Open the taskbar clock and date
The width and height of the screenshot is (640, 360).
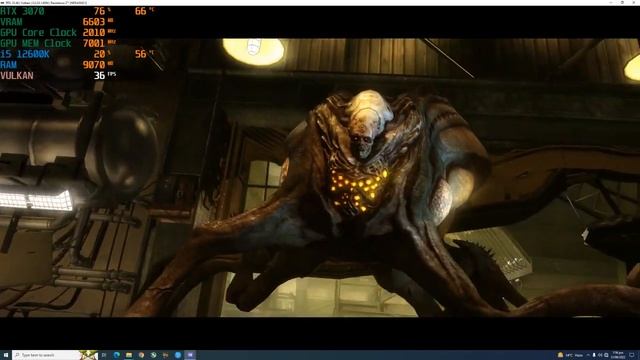point(618,355)
